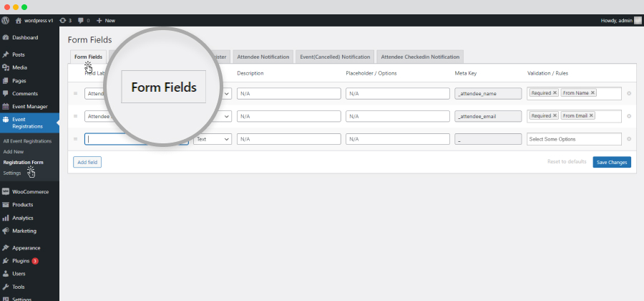Remove the Required tag from _attendee_email row

pyautogui.click(x=555, y=115)
